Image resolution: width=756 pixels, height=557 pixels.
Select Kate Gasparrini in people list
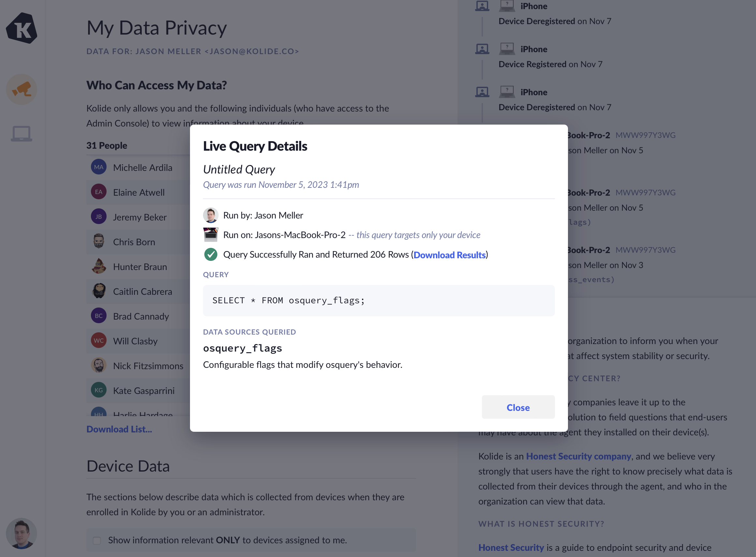tap(144, 391)
